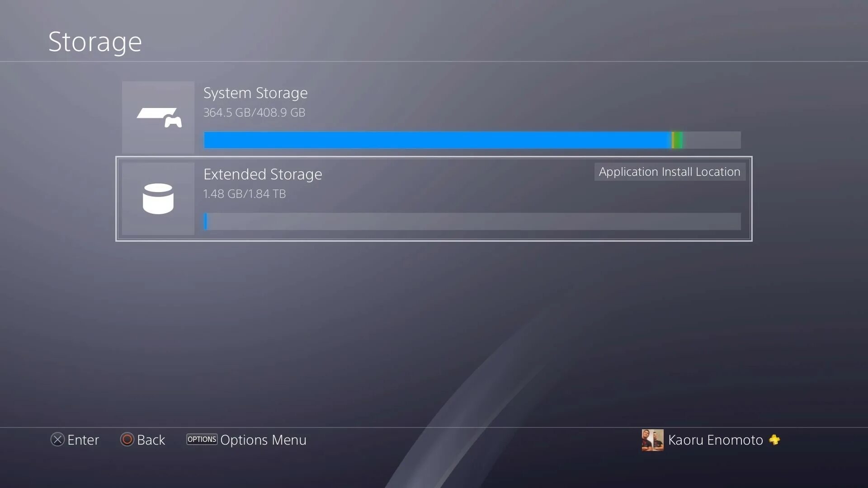The height and width of the screenshot is (488, 868).
Task: Click the PlayStation user profile icon
Action: (653, 440)
